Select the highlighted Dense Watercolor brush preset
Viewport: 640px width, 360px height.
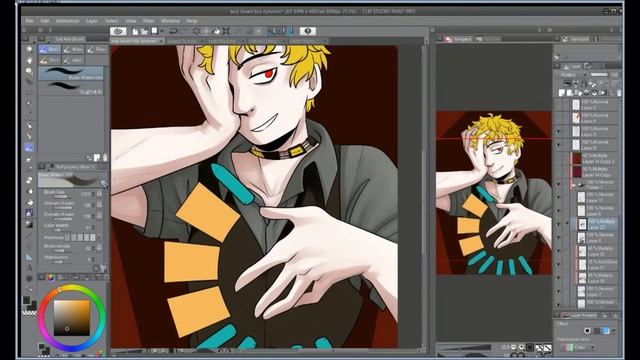coord(71,73)
